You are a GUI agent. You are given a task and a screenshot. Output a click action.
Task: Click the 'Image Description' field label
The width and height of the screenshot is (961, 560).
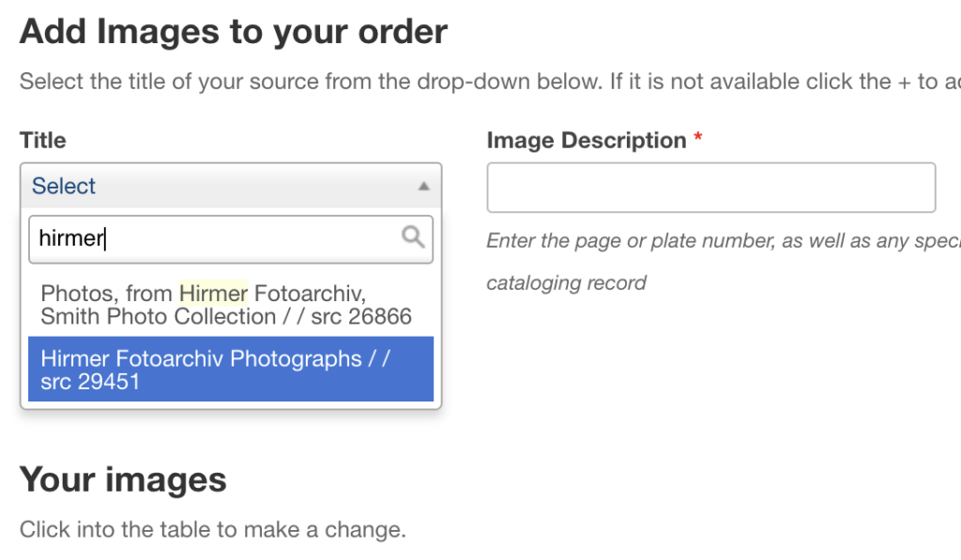click(x=587, y=141)
